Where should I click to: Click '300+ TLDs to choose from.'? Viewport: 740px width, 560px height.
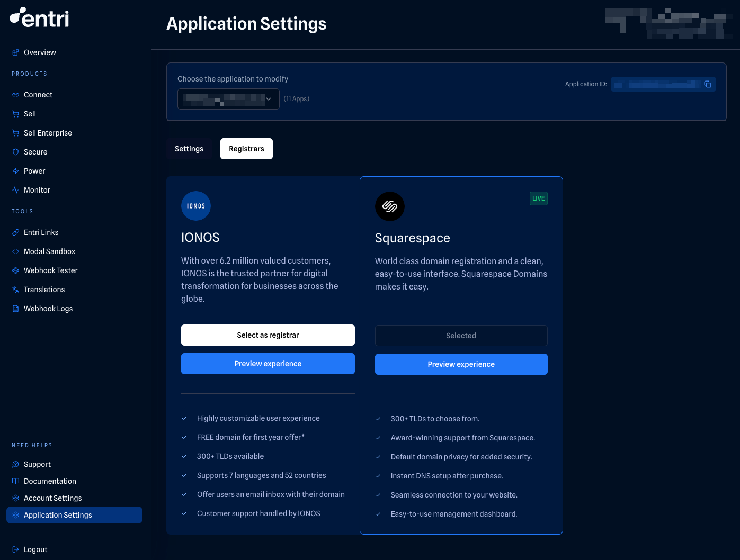click(435, 419)
